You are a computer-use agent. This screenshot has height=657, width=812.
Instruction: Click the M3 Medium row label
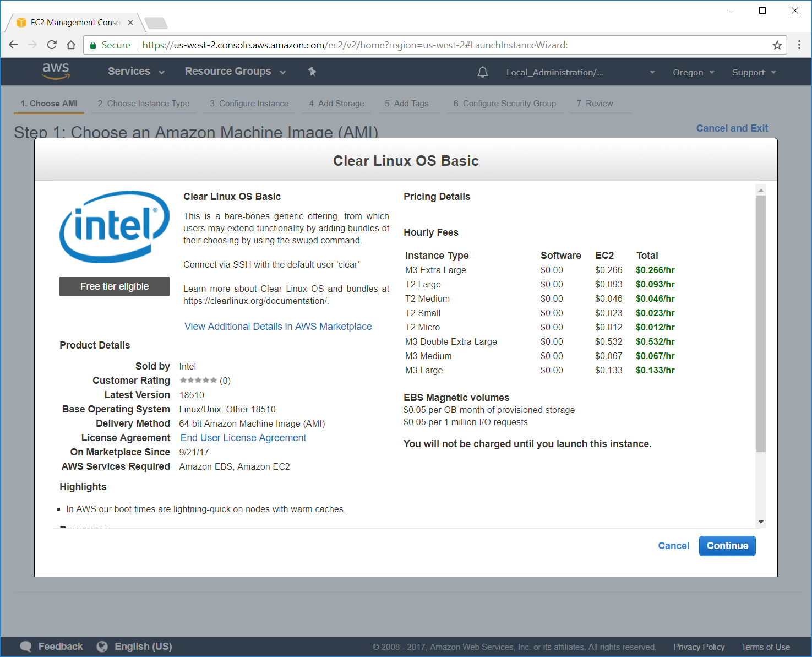point(428,356)
